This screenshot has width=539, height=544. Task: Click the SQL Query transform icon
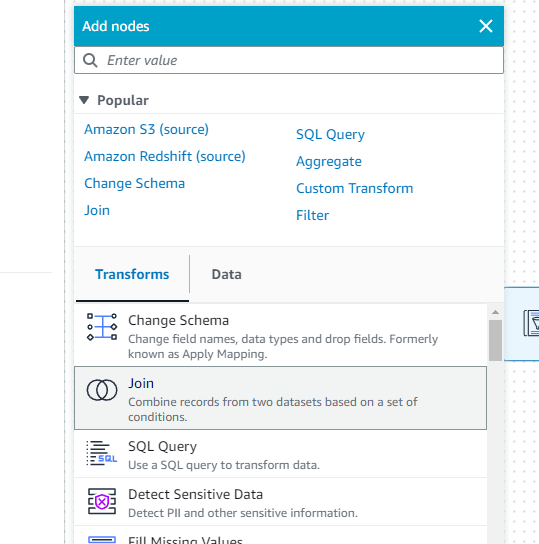coord(102,453)
